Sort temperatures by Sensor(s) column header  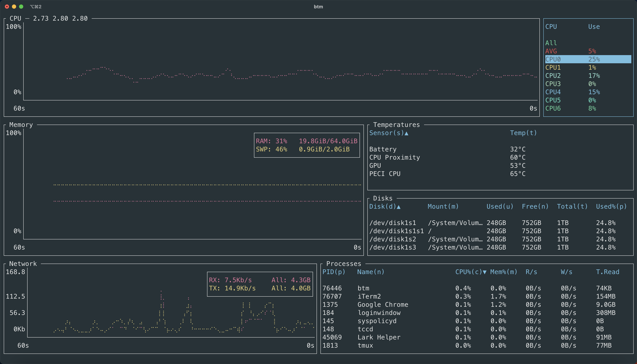click(x=389, y=133)
